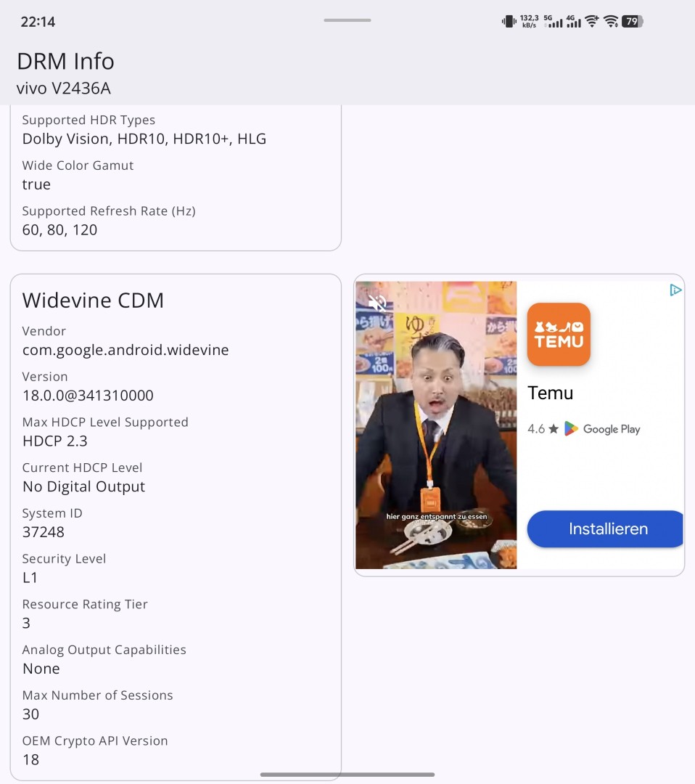The image size is (695, 784).
Task: Tap the network speed kB/s indicator
Action: click(x=530, y=22)
